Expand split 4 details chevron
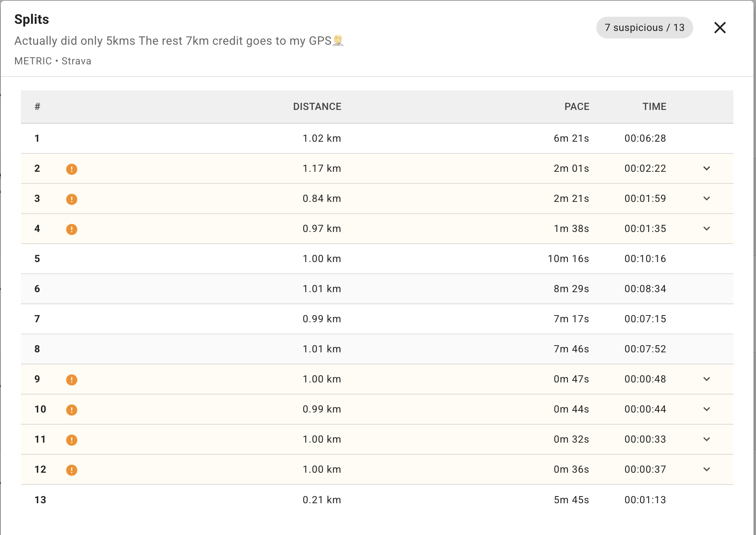 (x=707, y=229)
